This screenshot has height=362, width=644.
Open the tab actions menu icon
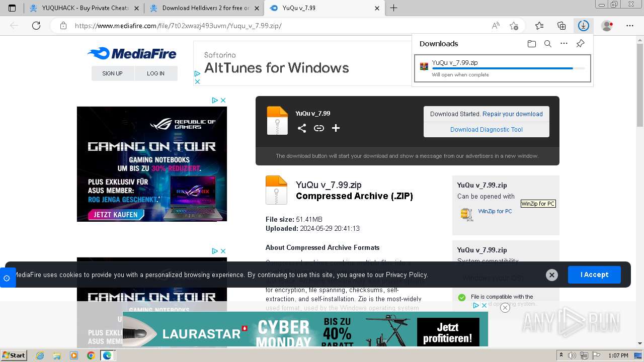point(12,8)
